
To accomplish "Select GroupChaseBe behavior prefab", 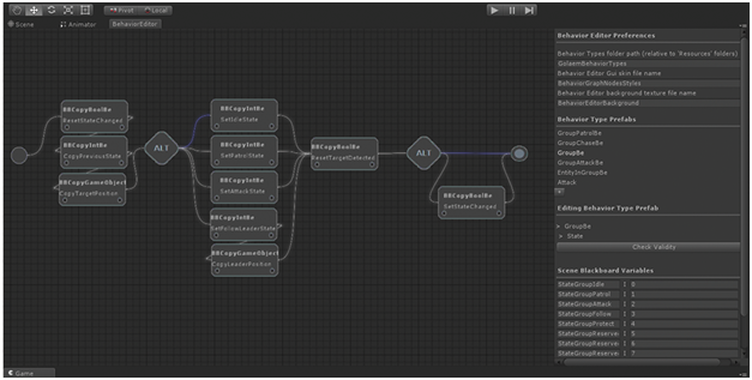I will coord(580,143).
